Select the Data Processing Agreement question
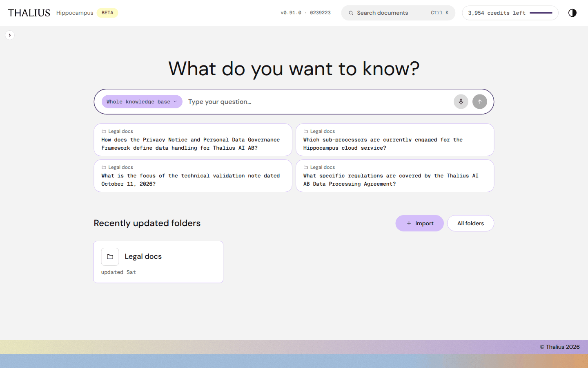 395,176
